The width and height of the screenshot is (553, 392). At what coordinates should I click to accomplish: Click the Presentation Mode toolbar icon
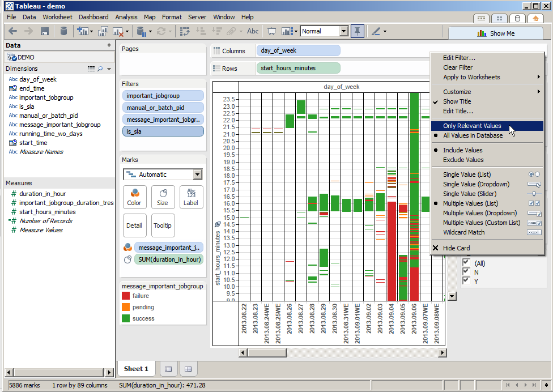pyautogui.click(x=271, y=31)
